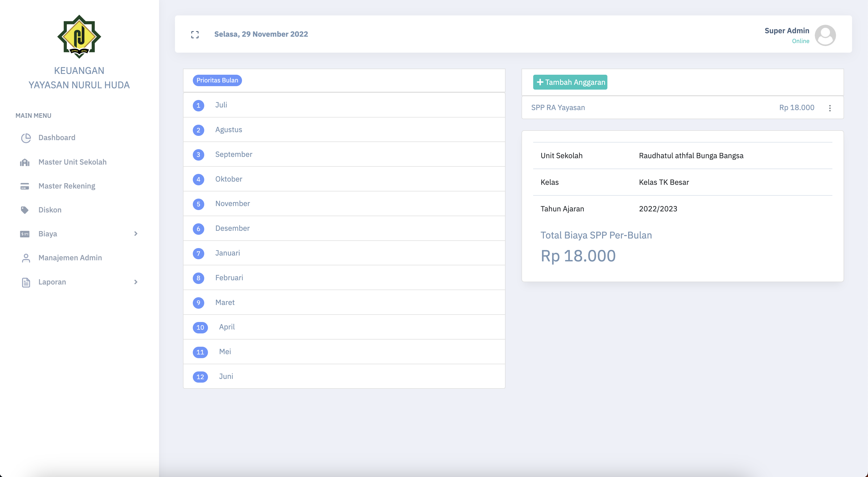868x477 pixels.
Task: Click the SPP RA Yayasan budget item
Action: tap(558, 107)
